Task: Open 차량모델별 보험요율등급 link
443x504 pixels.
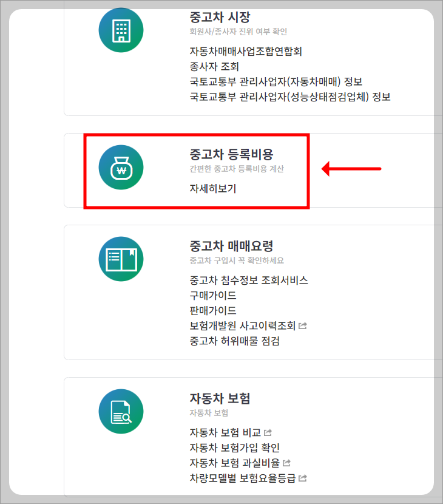Action: point(243,478)
